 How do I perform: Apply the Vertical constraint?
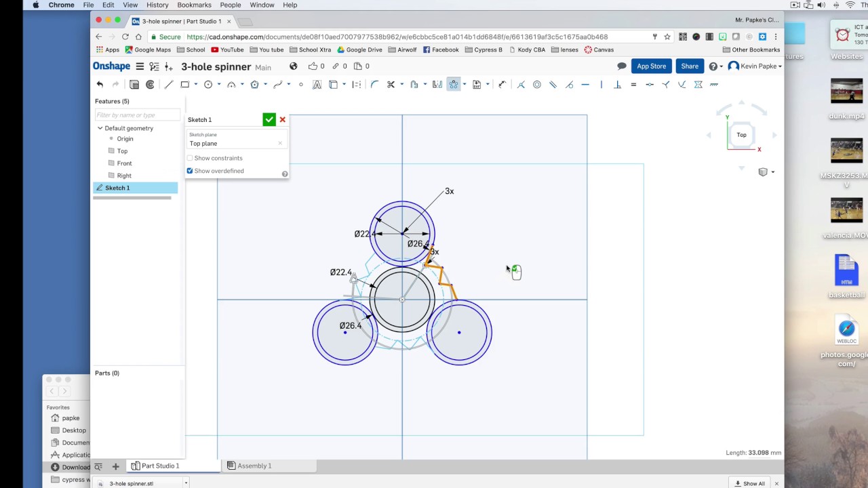click(601, 85)
